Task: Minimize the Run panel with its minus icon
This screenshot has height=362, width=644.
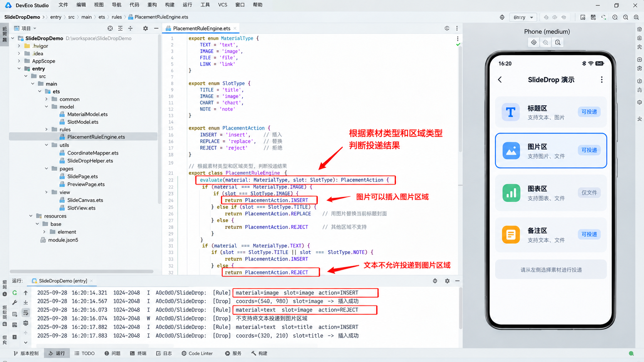Action: tap(457, 281)
